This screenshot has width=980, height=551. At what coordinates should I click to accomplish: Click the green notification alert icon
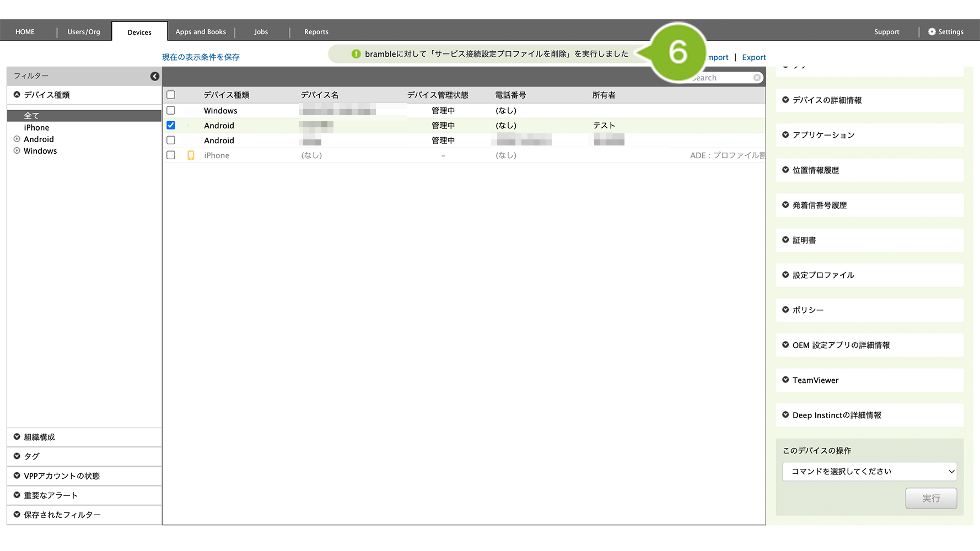click(x=356, y=54)
